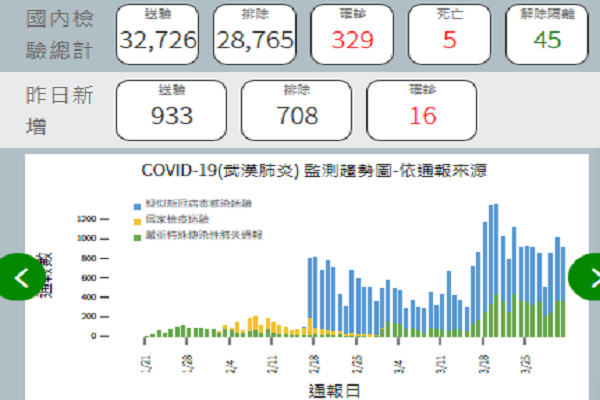This screenshot has width=600, height=400.
Task: Select yesterday's 排除 card showing 708
Action: pyautogui.click(x=297, y=110)
